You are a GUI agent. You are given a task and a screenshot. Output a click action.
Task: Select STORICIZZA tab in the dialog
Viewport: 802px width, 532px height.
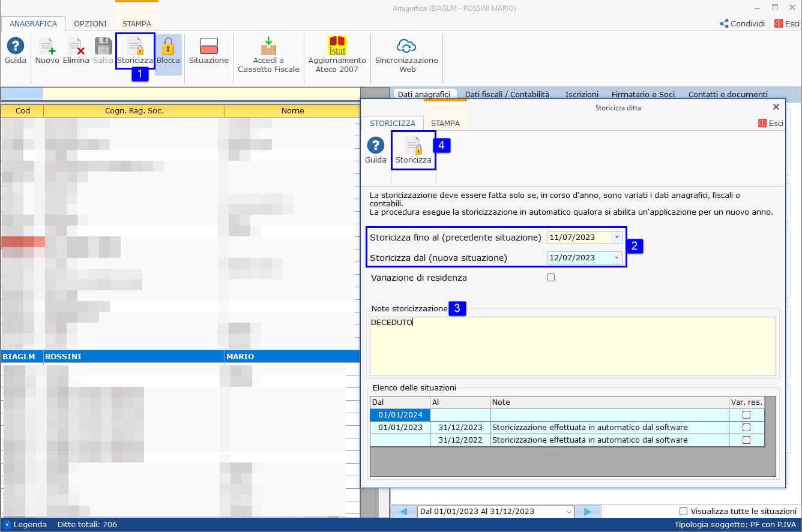pyautogui.click(x=392, y=123)
